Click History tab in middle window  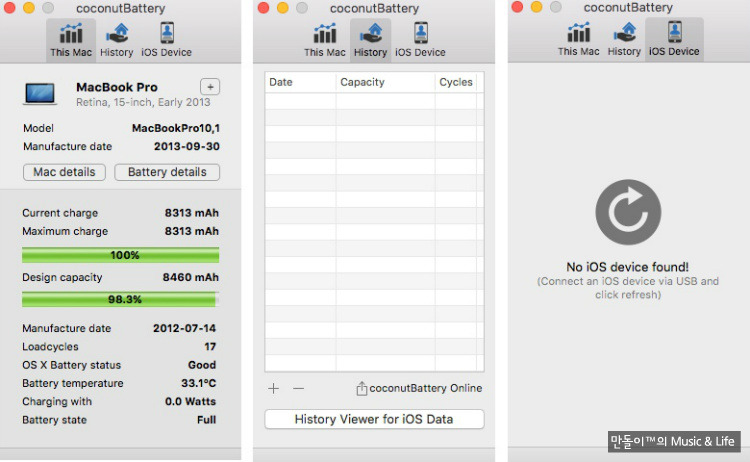point(370,40)
